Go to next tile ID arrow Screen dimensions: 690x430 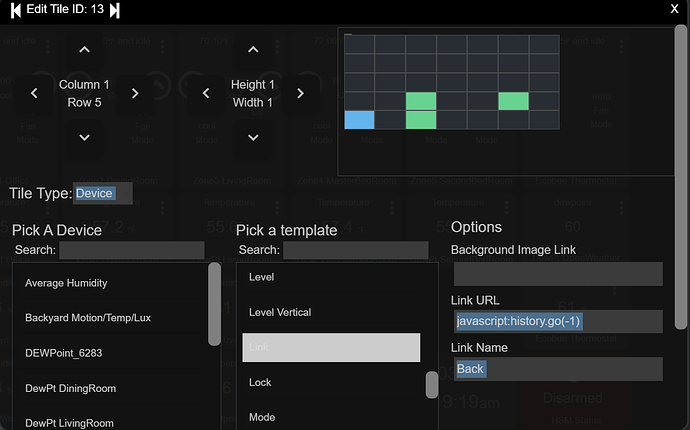tap(115, 10)
